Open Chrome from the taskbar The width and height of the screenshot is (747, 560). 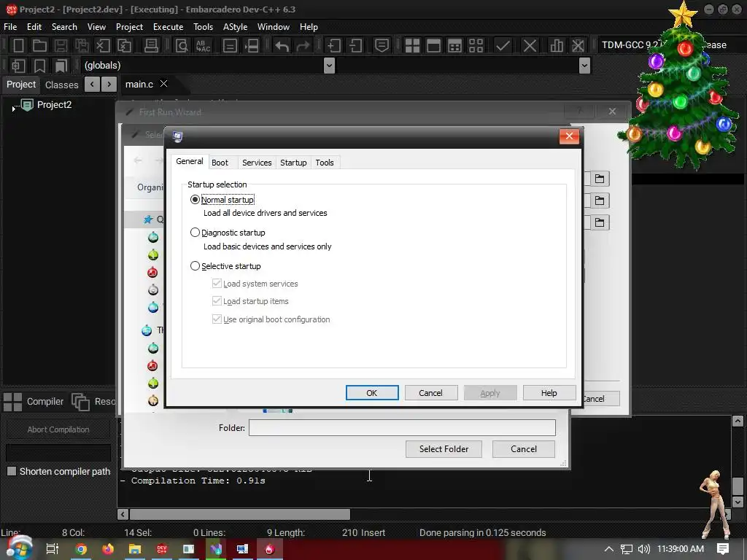click(81, 549)
